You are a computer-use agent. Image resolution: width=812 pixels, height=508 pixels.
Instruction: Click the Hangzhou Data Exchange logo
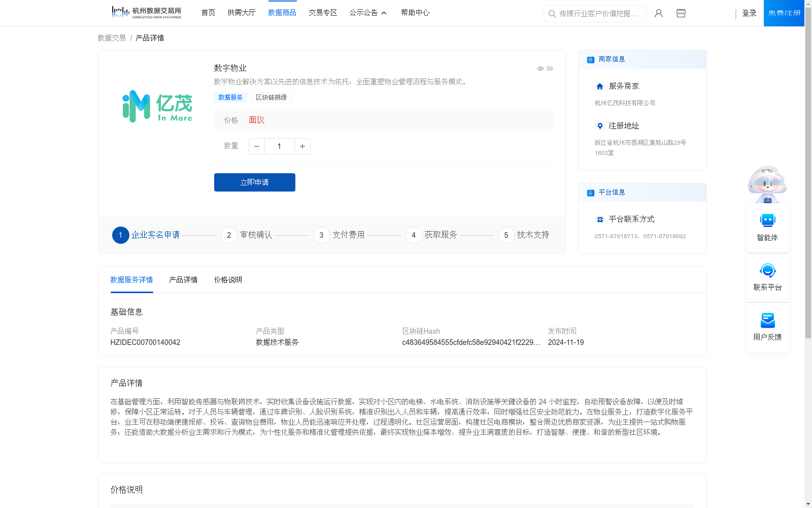point(146,13)
